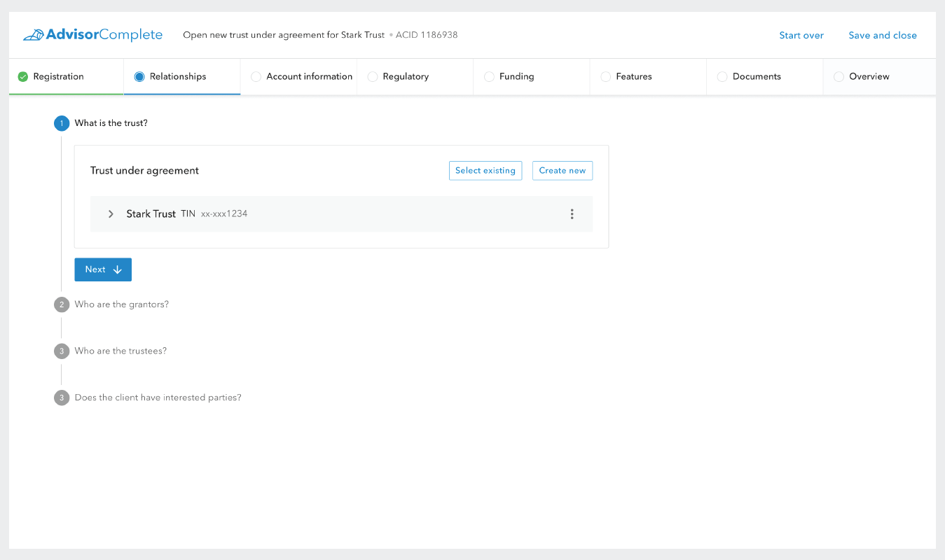Click the blue Next button
Screen dimensions: 945x560
coord(103,269)
